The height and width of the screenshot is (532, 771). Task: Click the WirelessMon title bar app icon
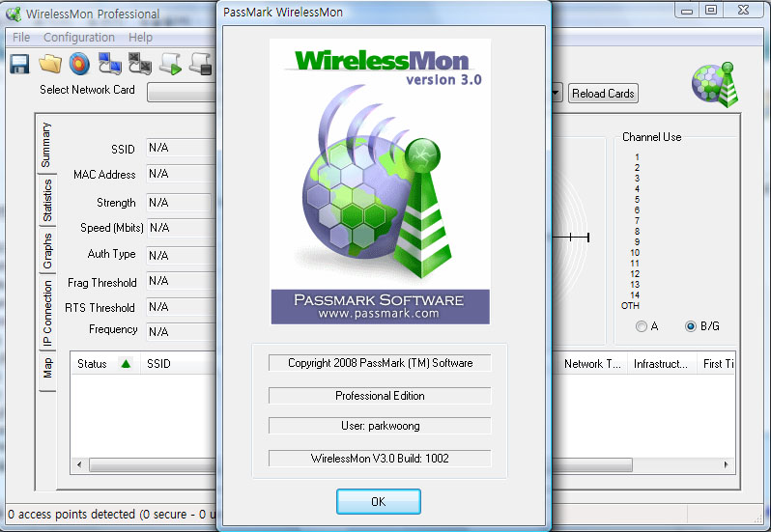tap(14, 14)
